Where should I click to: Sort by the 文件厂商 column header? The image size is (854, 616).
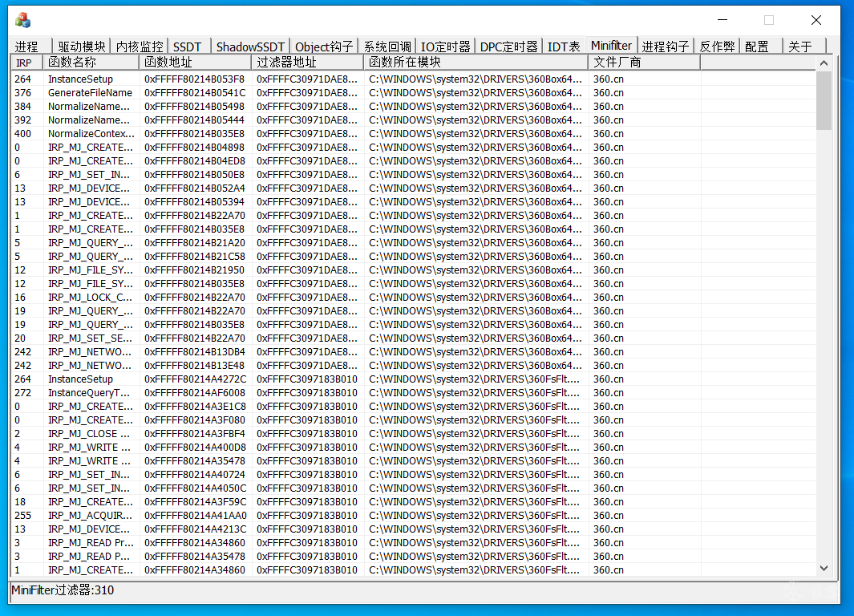coord(645,63)
